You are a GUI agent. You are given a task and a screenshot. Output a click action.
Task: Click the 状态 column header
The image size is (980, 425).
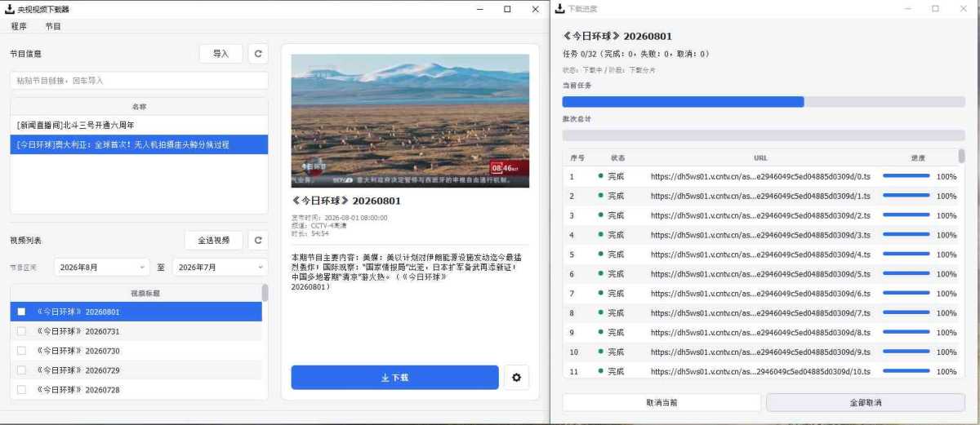click(x=617, y=158)
